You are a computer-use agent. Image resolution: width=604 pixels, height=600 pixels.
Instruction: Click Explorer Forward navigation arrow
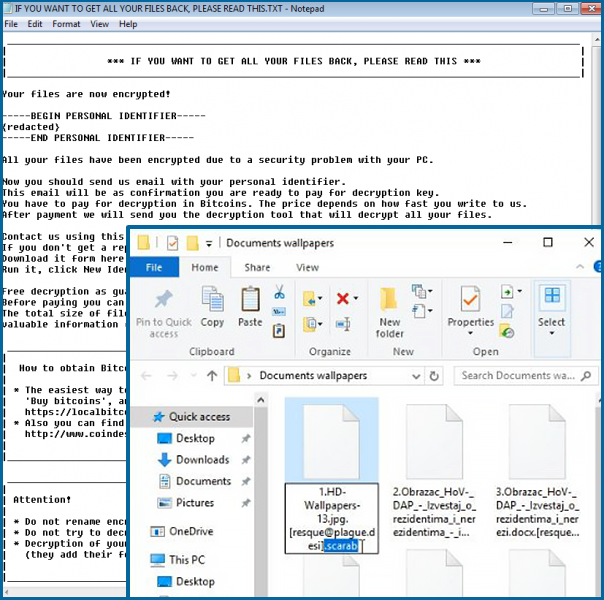(x=172, y=375)
